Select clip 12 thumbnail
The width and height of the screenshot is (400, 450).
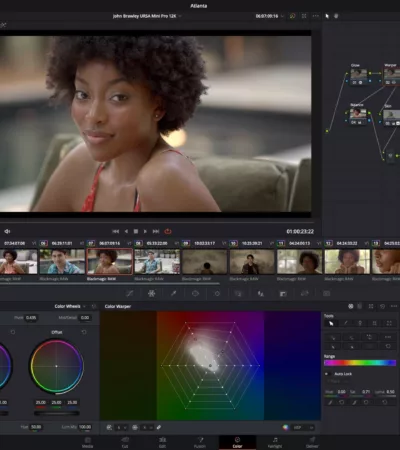tap(347, 262)
